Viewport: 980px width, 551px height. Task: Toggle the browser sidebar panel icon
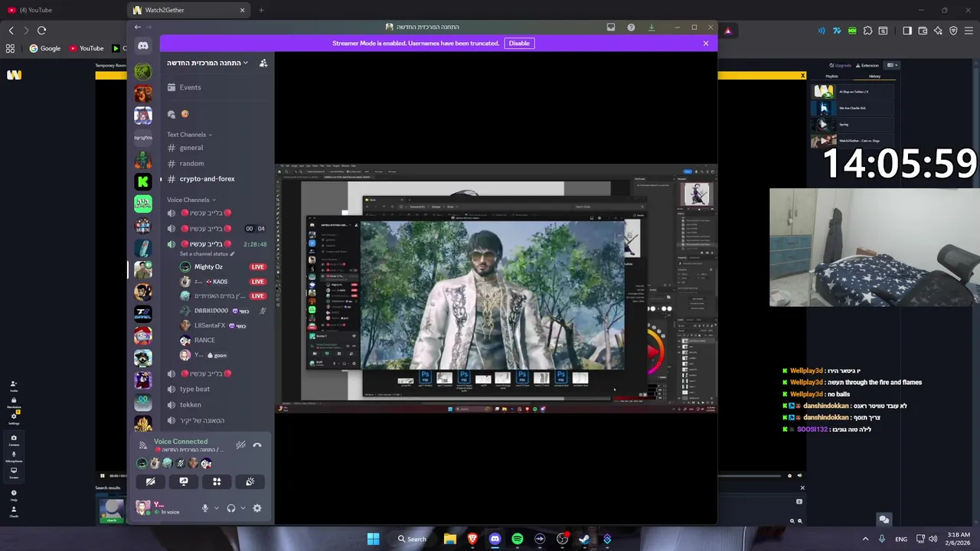(907, 31)
